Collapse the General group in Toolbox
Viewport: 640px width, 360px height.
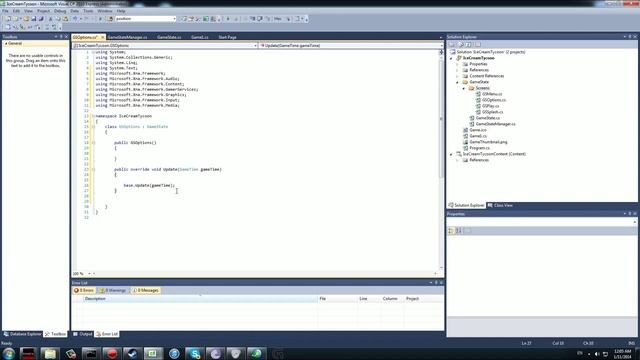(x=6, y=43)
